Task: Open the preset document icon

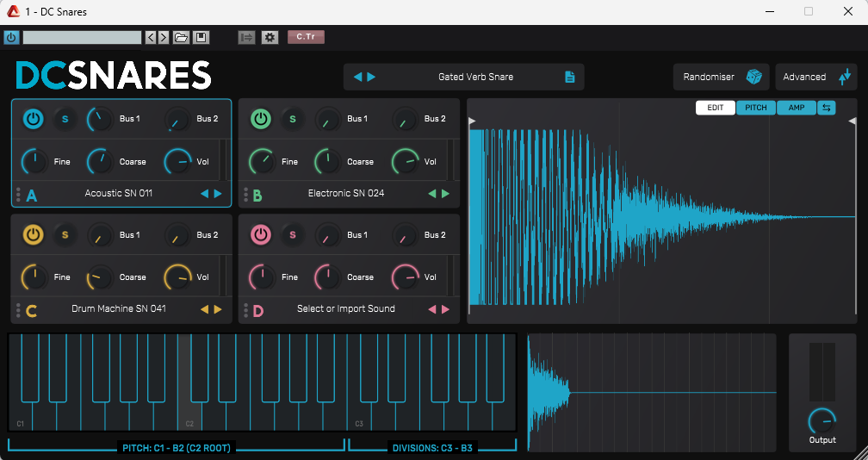Action: pyautogui.click(x=570, y=77)
